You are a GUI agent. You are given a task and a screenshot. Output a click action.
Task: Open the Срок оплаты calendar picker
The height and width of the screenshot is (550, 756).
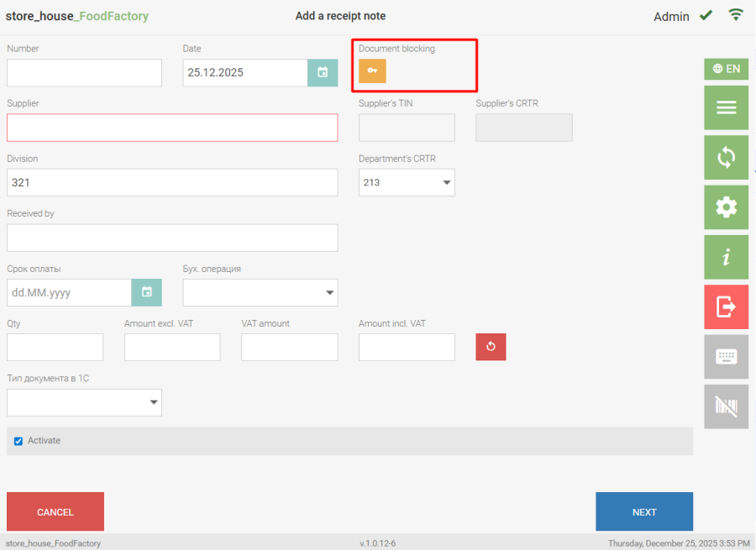(146, 292)
